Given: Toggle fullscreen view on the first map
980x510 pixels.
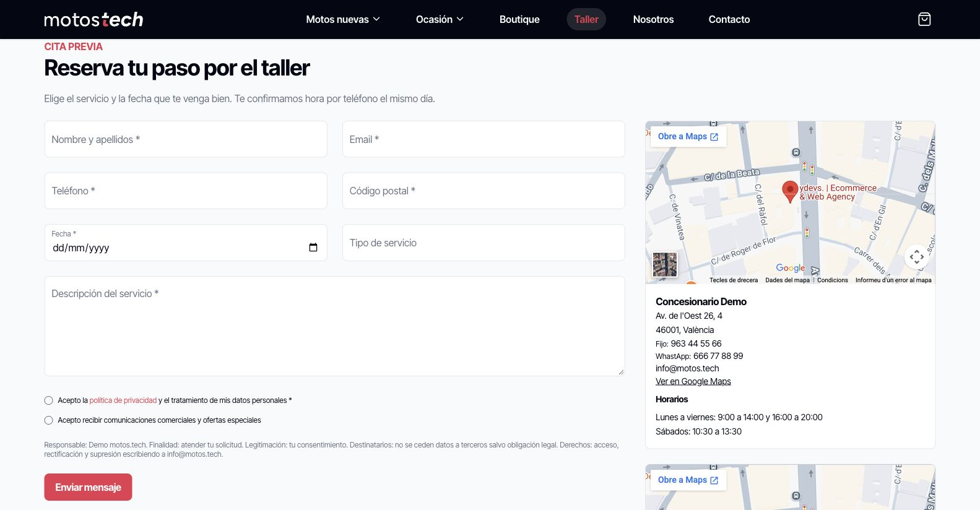Looking at the screenshot, I should pos(917,256).
